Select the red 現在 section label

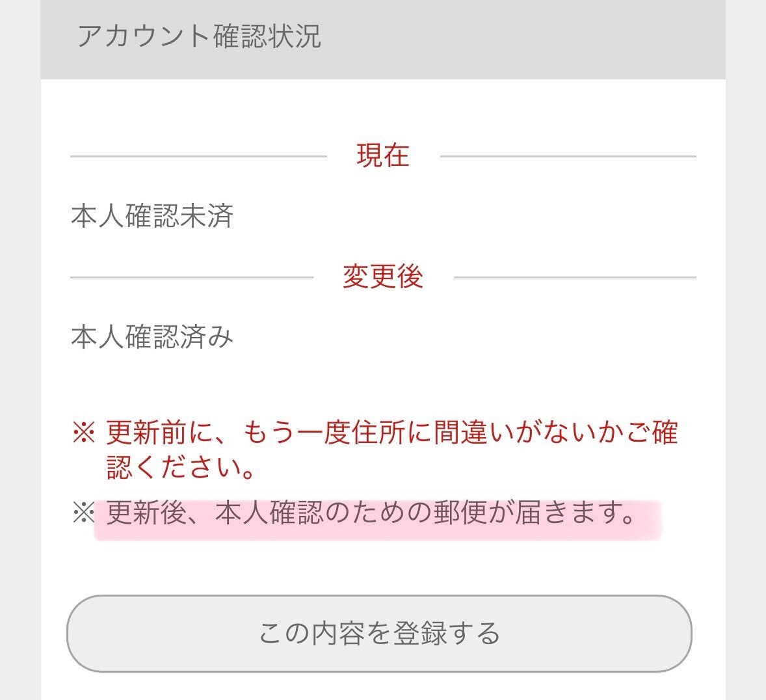coord(383,156)
